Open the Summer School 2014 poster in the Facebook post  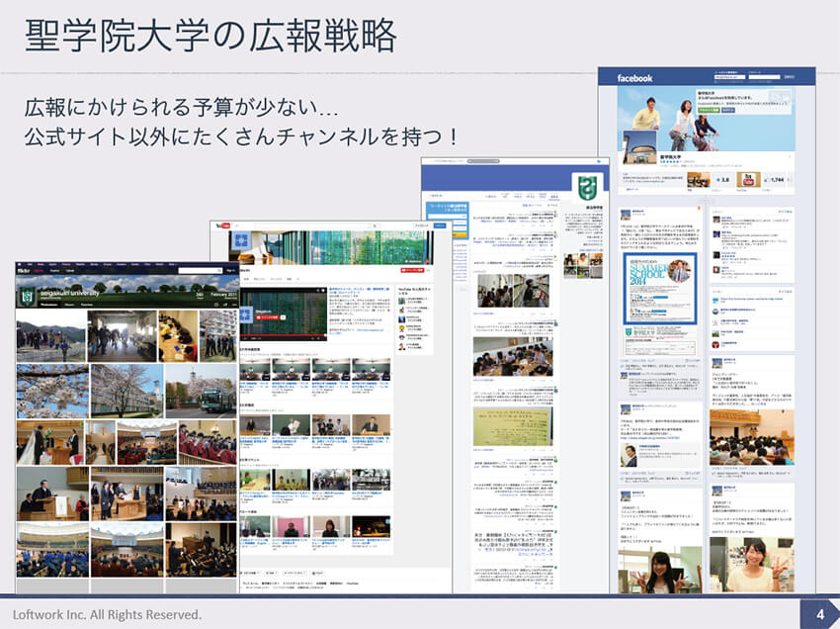[660, 289]
